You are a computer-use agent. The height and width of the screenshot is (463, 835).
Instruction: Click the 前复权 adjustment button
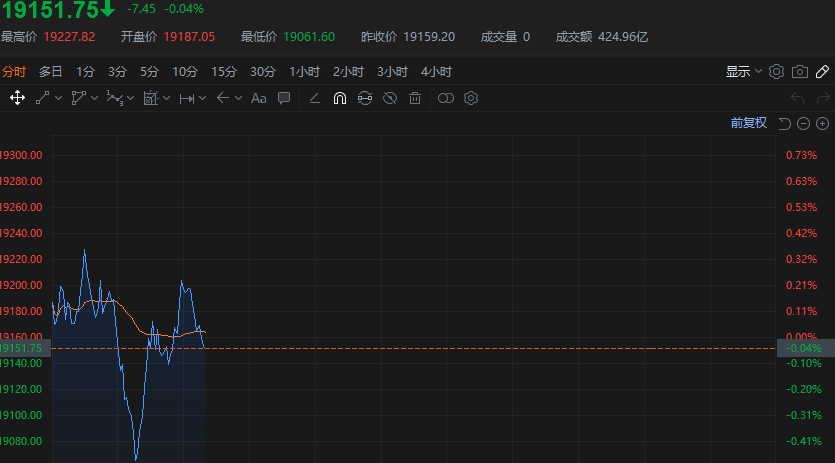(748, 123)
